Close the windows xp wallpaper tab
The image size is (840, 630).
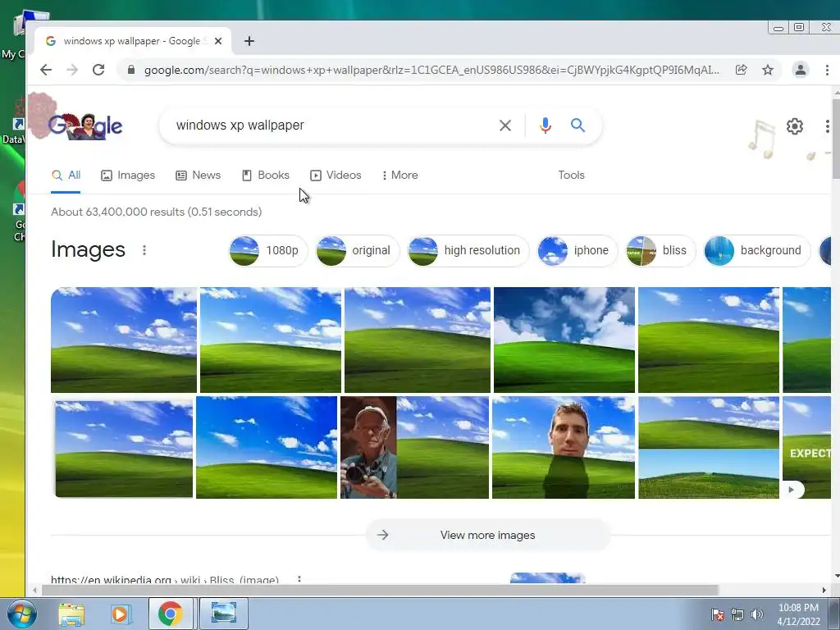218,41
